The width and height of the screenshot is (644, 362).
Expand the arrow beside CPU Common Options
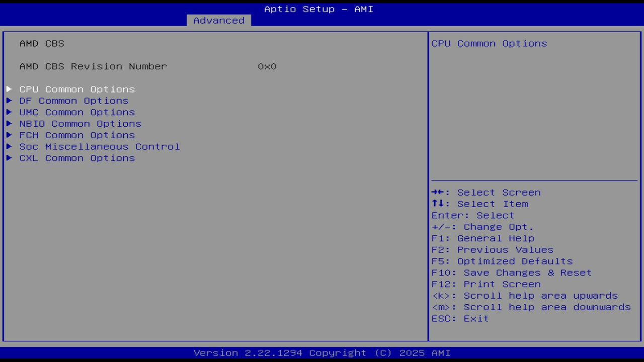9,89
